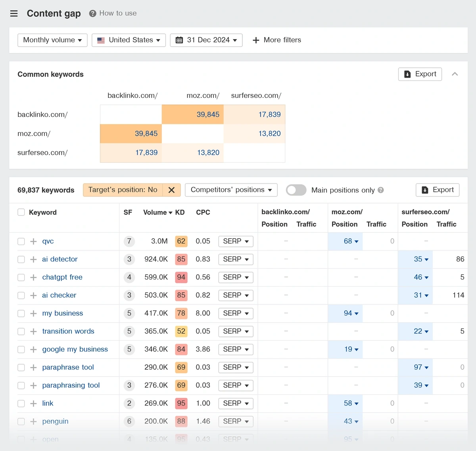Click KD score 52 for transition words
Image resolution: width=476 pixels, height=451 pixels.
(x=181, y=331)
